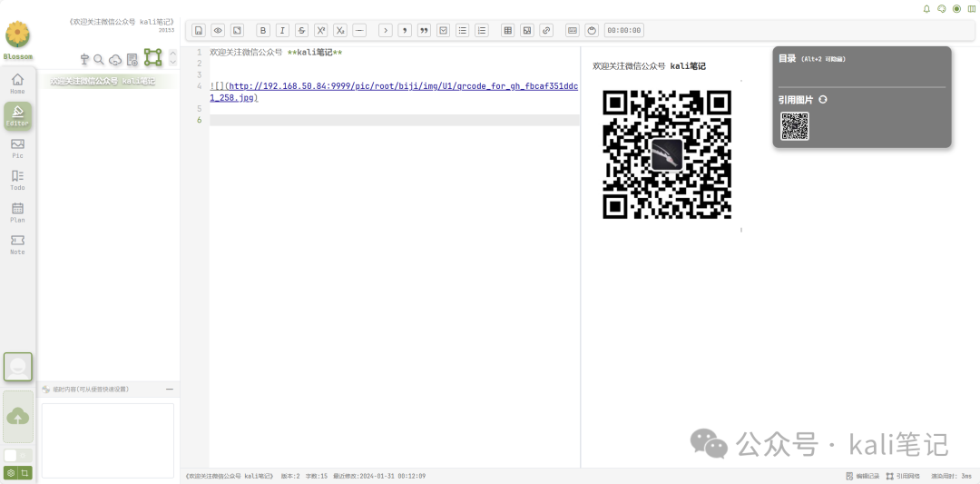Screen dimensions: 980x484
Task: Apply bold formatting with B button
Action: click(x=263, y=30)
